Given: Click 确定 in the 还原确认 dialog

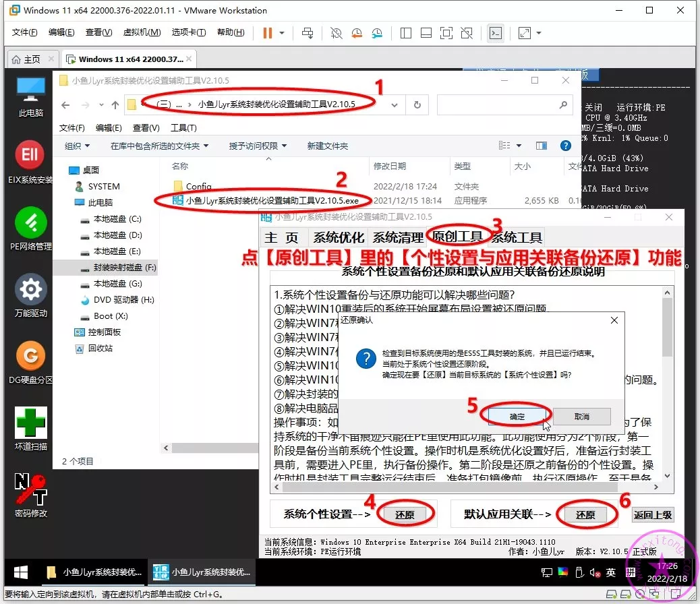Looking at the screenshot, I should (517, 416).
